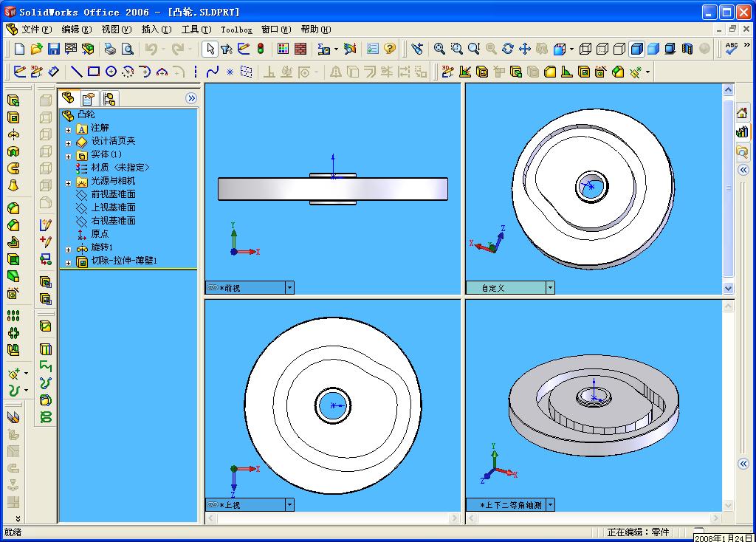Switch to Hidden Lines Visible display
The height and width of the screenshot is (542, 756).
[602, 49]
